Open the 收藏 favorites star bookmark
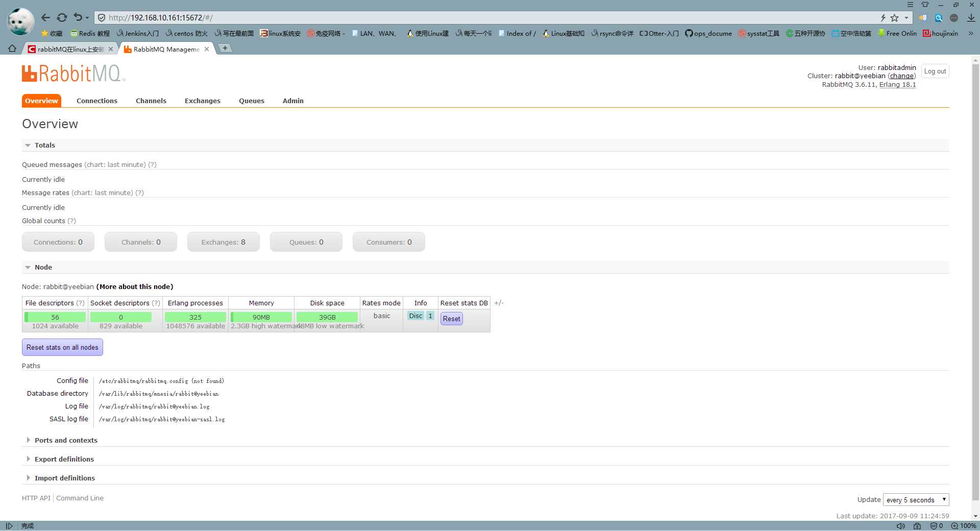The image size is (980, 531). click(52, 33)
